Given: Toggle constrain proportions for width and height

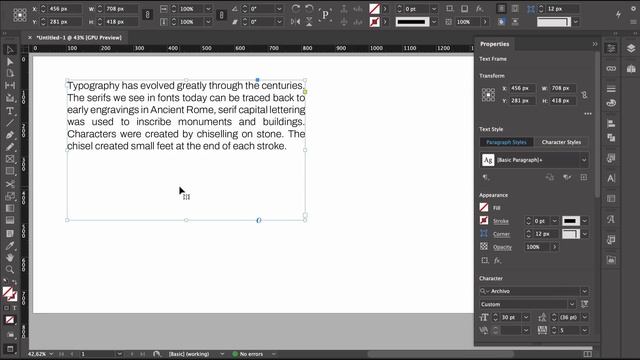Looking at the screenshot, I should coord(147,15).
